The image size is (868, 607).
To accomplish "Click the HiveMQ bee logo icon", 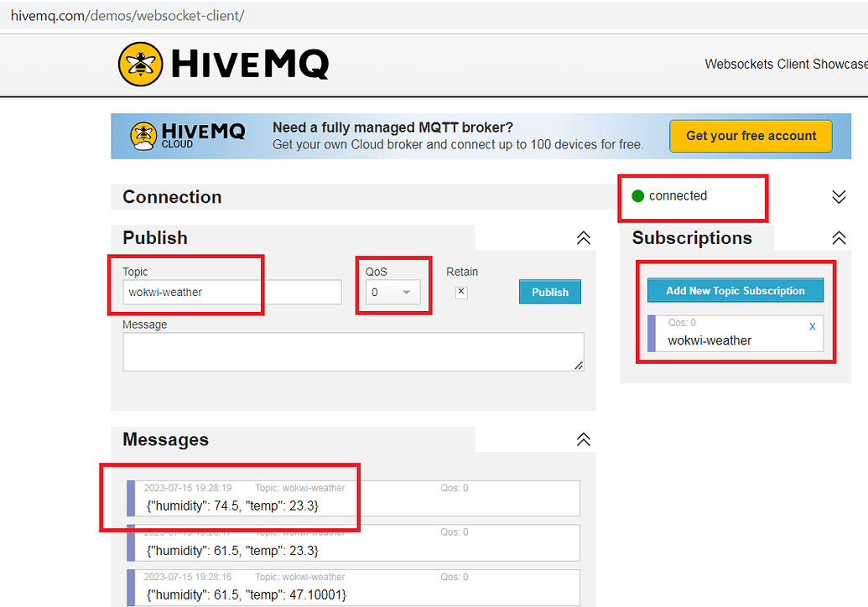I will point(141,65).
